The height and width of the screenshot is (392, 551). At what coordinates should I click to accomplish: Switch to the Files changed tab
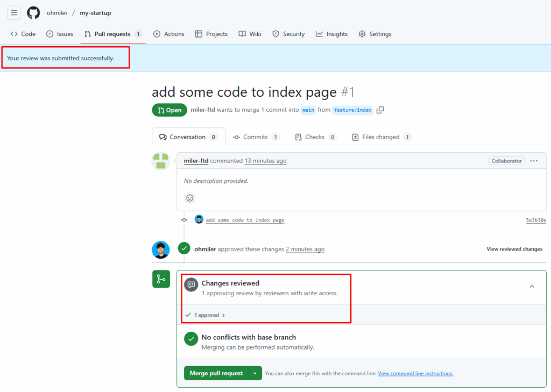point(381,137)
